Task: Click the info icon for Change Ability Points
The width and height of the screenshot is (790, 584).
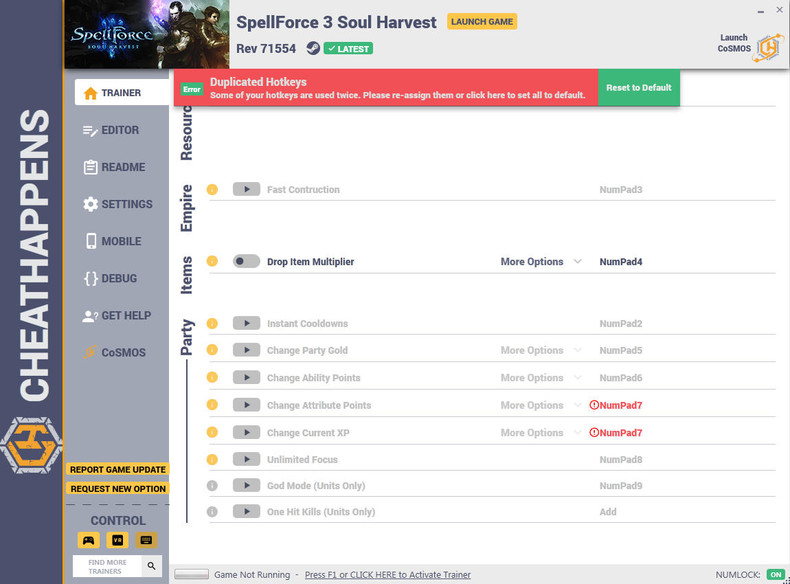Action: (212, 377)
